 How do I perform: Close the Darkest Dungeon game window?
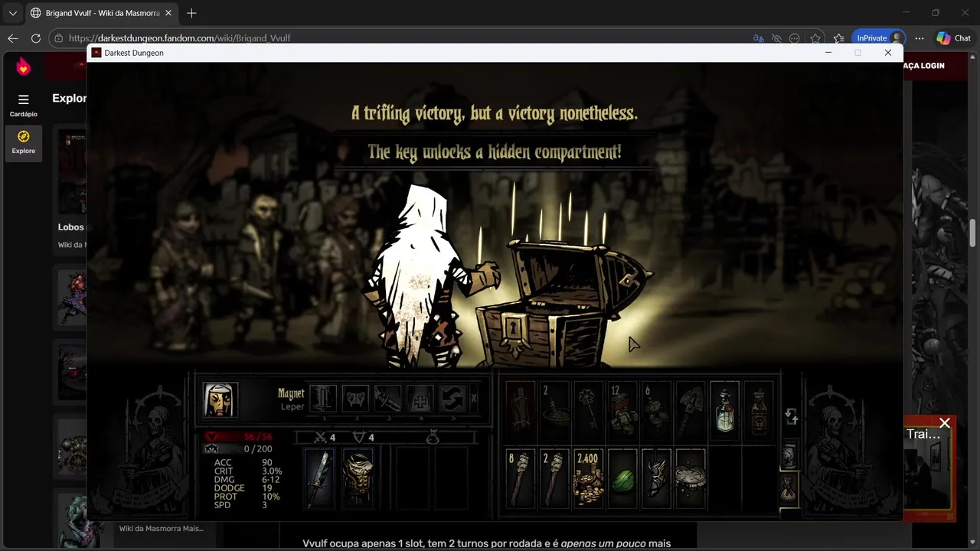[888, 53]
